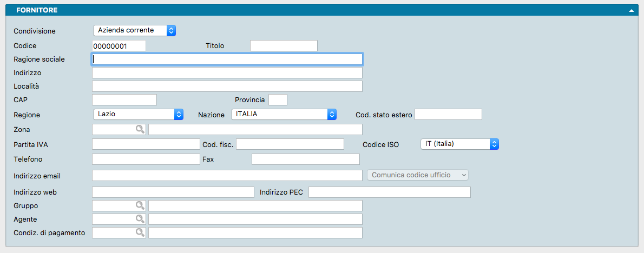Expand the Regione dropdown showing Lazio
The height and width of the screenshot is (253, 644).
(x=138, y=114)
